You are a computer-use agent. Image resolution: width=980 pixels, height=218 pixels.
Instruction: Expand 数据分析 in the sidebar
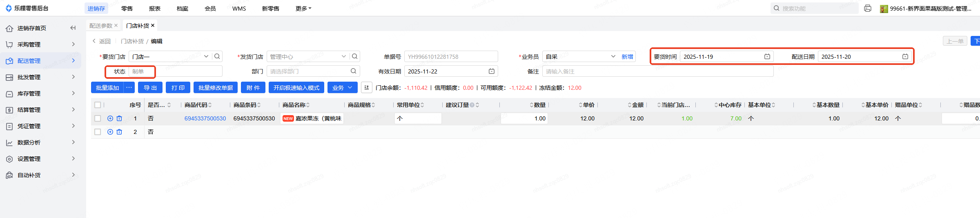(73, 142)
